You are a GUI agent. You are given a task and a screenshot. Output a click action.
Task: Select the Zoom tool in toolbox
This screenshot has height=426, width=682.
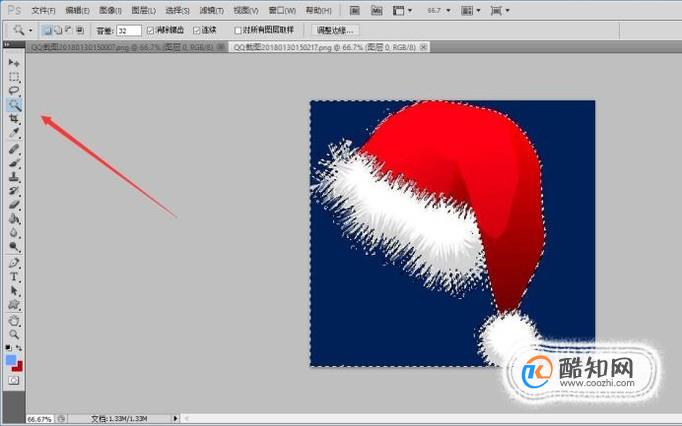[x=14, y=334]
